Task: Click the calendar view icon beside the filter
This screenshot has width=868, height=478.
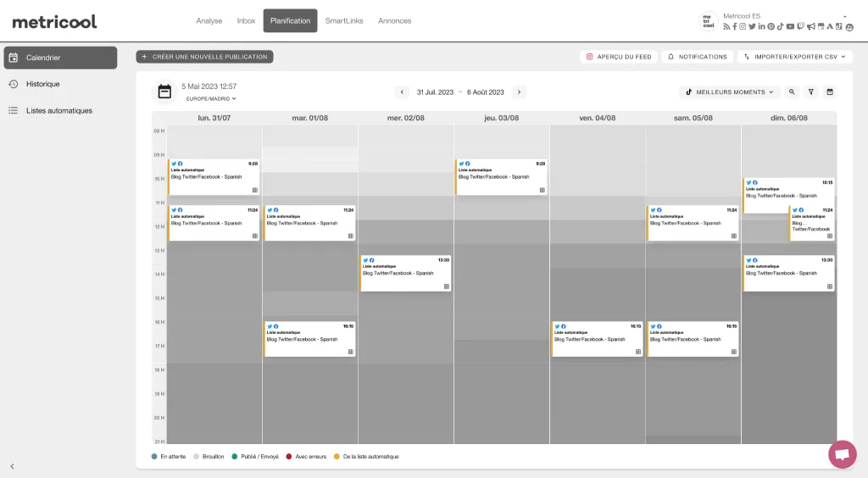Action: (830, 92)
